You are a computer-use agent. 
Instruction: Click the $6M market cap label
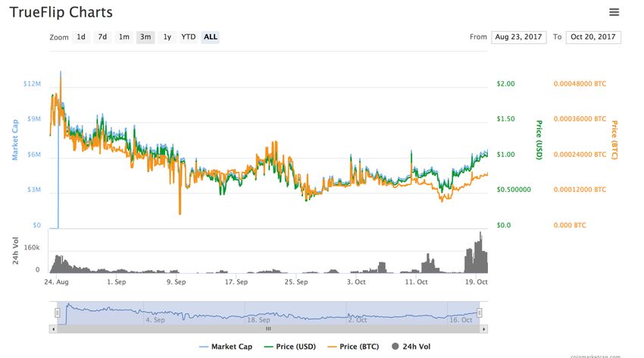tap(34, 155)
